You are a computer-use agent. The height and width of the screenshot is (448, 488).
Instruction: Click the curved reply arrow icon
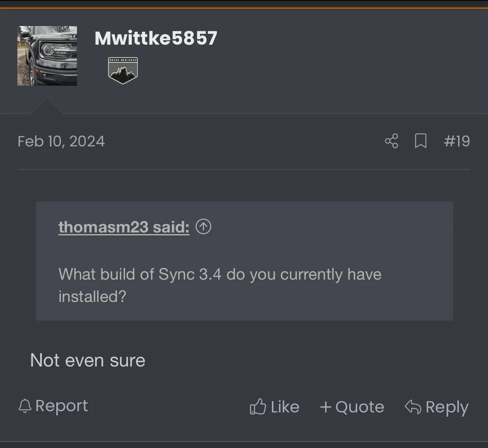[413, 407]
